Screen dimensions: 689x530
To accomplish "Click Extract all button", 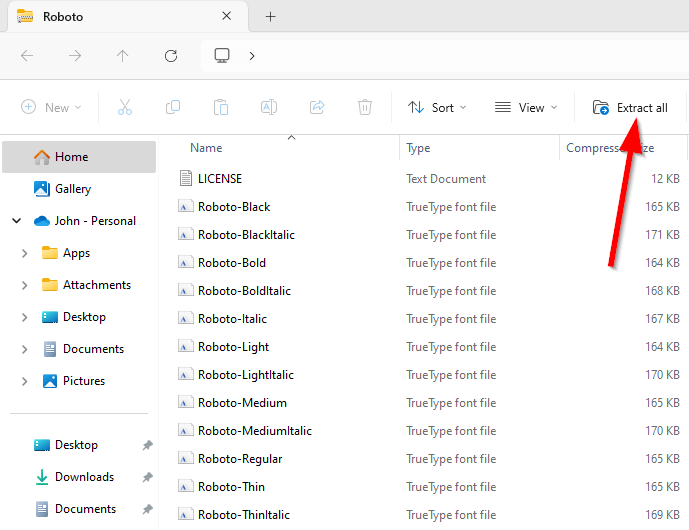I will click(x=630, y=107).
